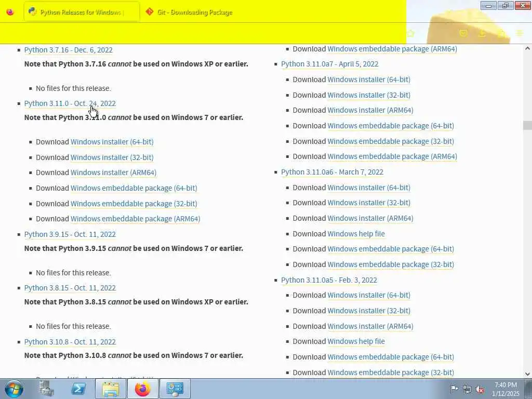The width and height of the screenshot is (532, 399).
Task: Open the Python 3.11.0a7 - April 5, 2022 link
Action: click(329, 64)
